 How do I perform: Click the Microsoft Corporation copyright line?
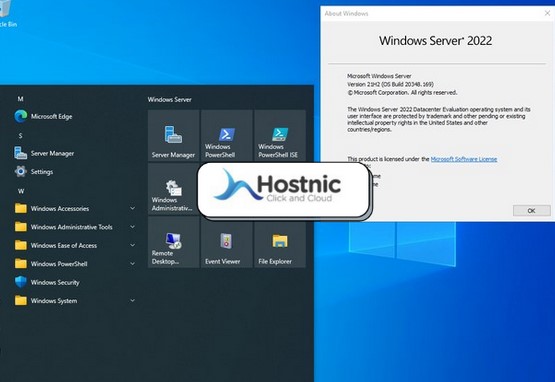402,92
